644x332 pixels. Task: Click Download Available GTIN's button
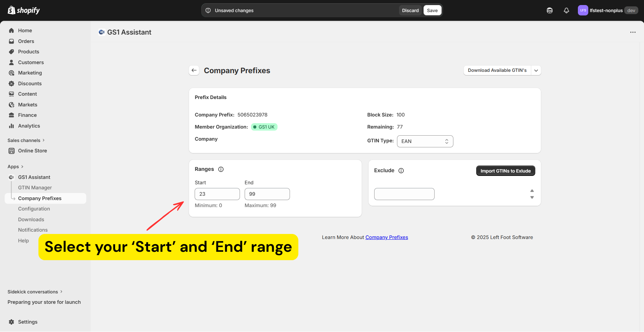click(x=497, y=70)
